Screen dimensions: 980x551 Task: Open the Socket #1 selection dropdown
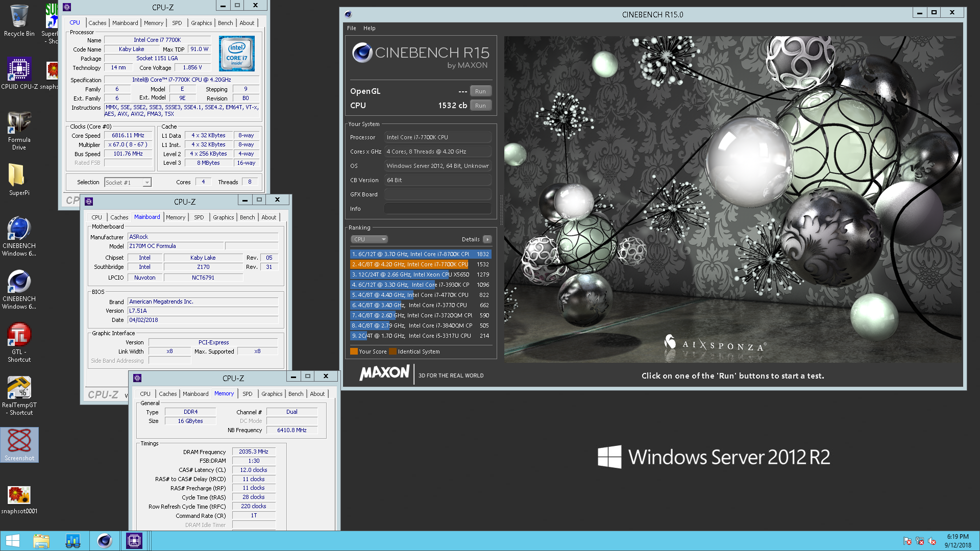tap(128, 183)
